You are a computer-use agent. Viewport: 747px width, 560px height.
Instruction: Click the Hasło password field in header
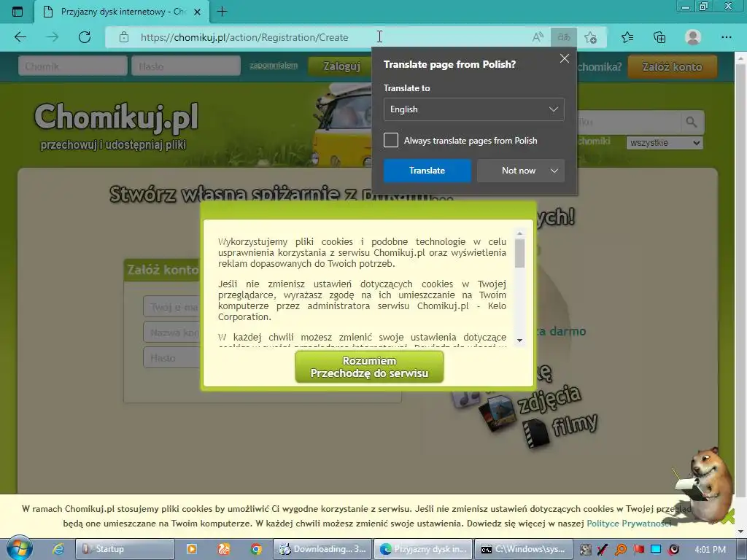(186, 66)
